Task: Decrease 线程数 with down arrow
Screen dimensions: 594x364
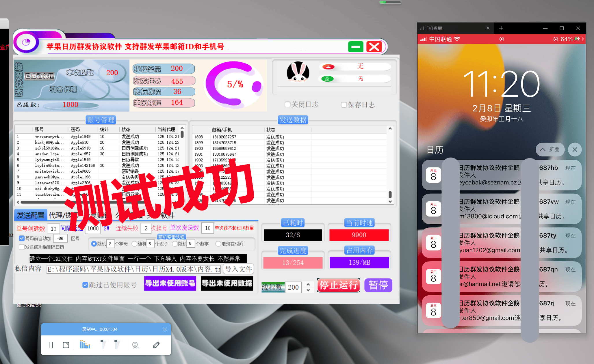Action: (308, 290)
